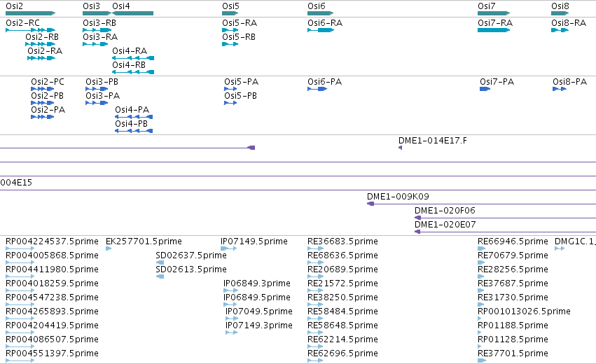Select EST IP07149.3prime
The image size is (596, 364).
259,325
